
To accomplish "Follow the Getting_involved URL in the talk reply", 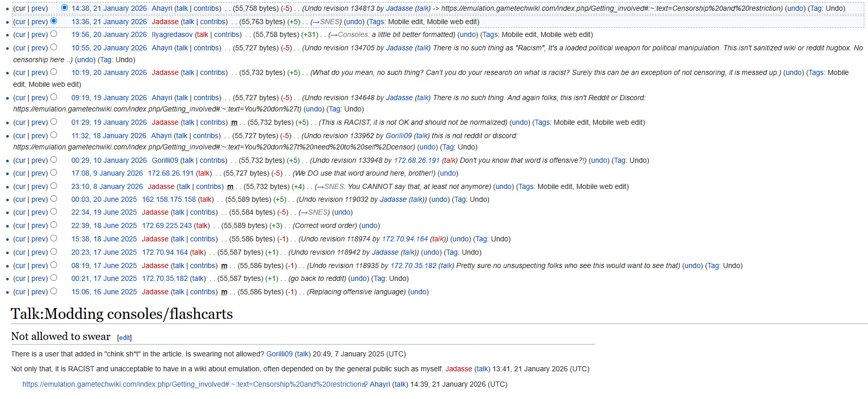I will [x=192, y=384].
